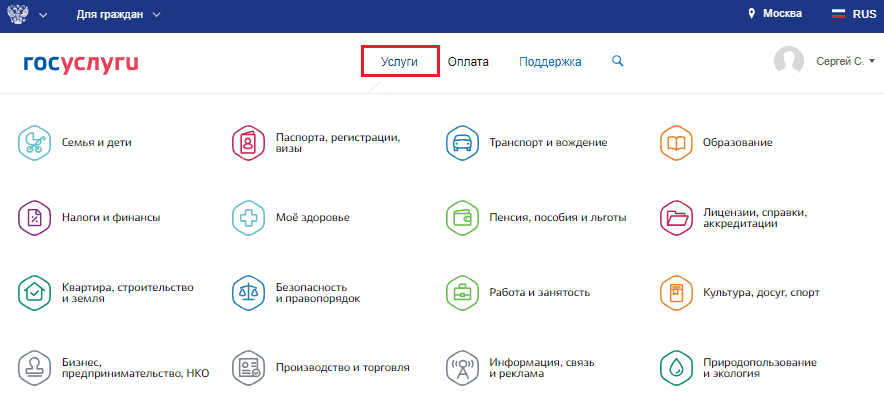The width and height of the screenshot is (884, 411).
Task: Click the user avatar picture
Action: (789, 61)
